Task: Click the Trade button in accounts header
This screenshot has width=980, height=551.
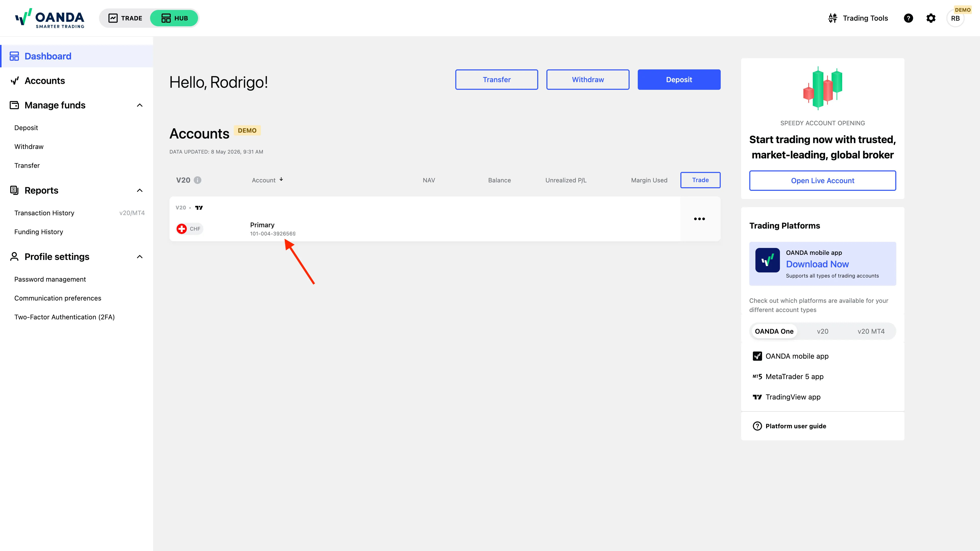Action: pos(700,180)
